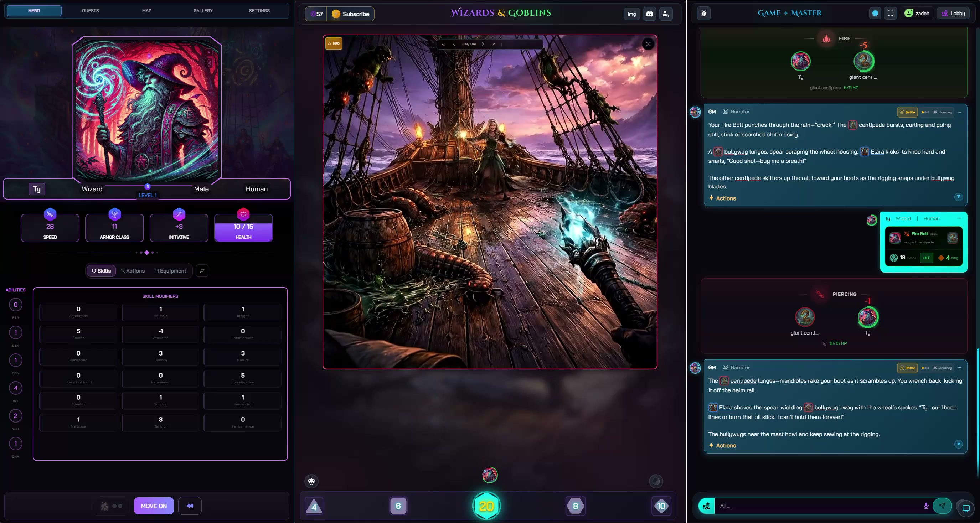Expand first narrator message down arrow

point(958,197)
